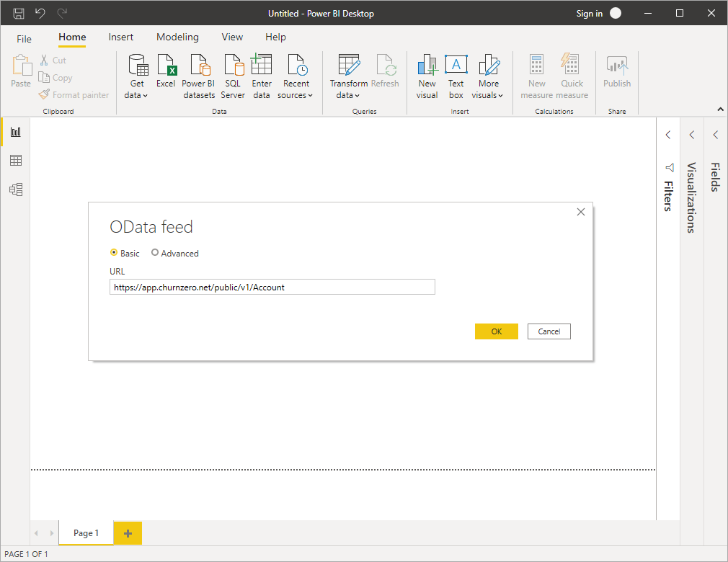Image resolution: width=728 pixels, height=562 pixels.
Task: Click Quick measure icon
Action: 570,63
